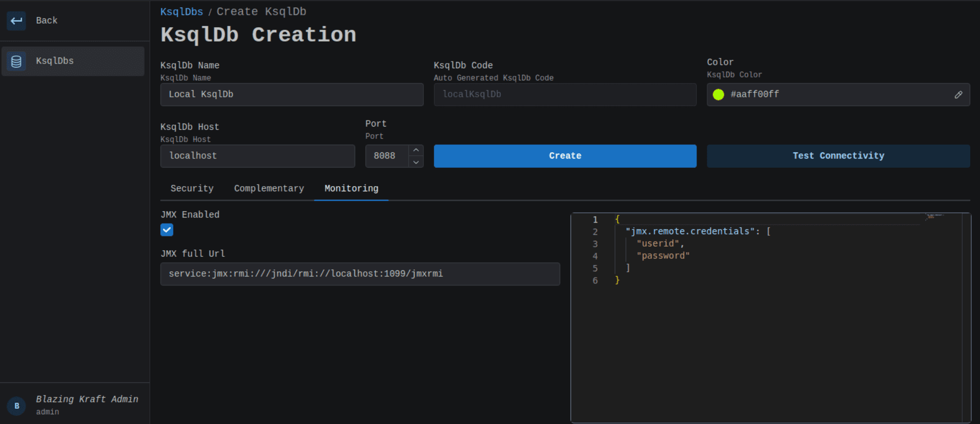Click the Test Connectivity button

[838, 156]
